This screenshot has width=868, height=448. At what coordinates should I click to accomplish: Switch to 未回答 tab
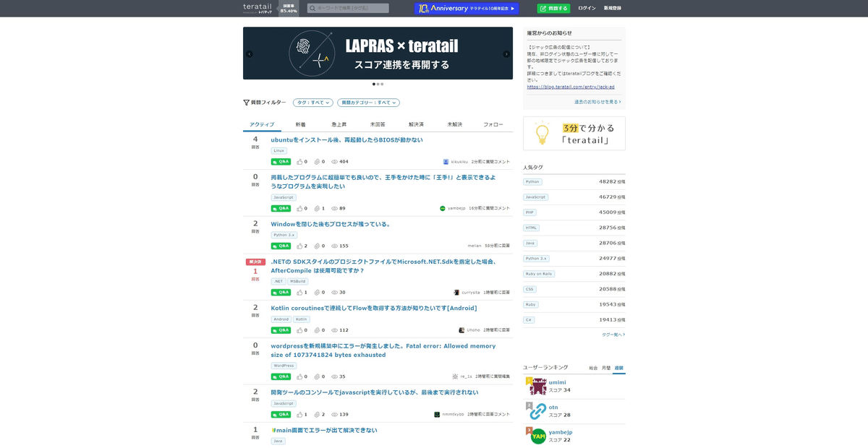pos(378,124)
